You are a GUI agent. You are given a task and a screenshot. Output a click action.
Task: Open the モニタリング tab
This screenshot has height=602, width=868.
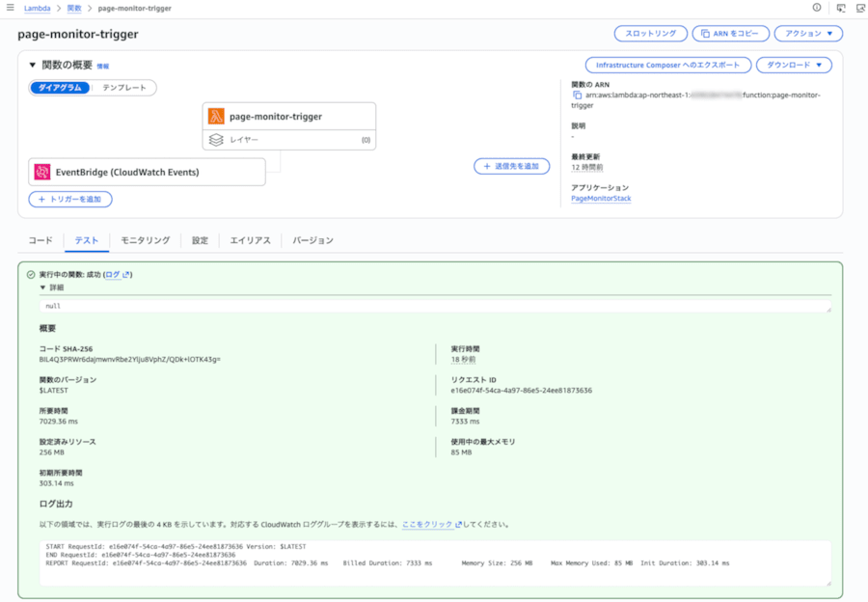pos(145,240)
